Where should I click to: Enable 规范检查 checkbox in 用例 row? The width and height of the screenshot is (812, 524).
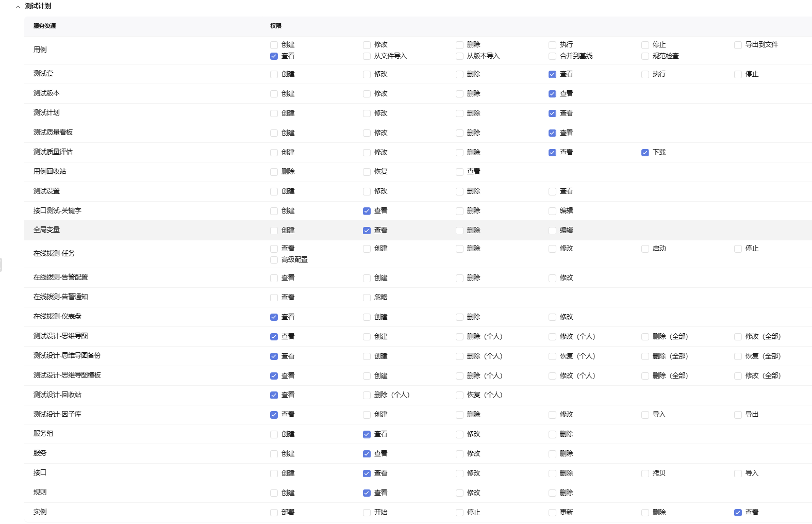click(x=645, y=56)
